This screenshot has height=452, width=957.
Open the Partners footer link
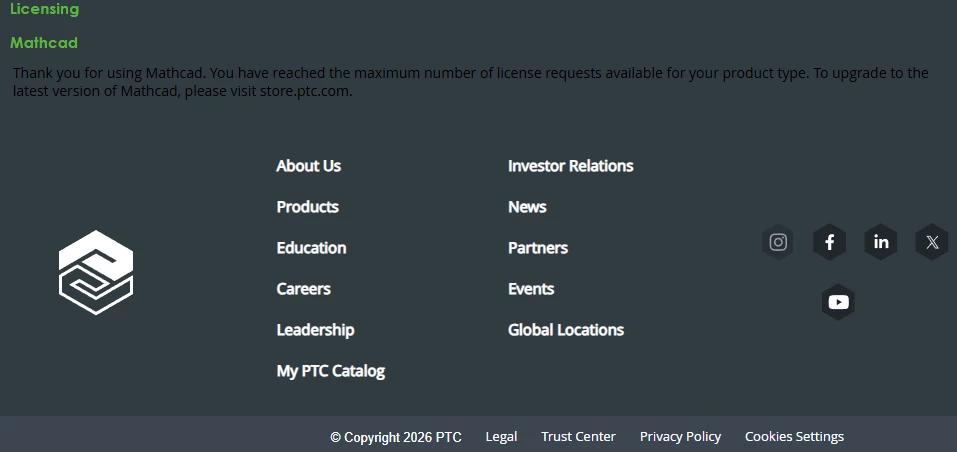coord(537,248)
